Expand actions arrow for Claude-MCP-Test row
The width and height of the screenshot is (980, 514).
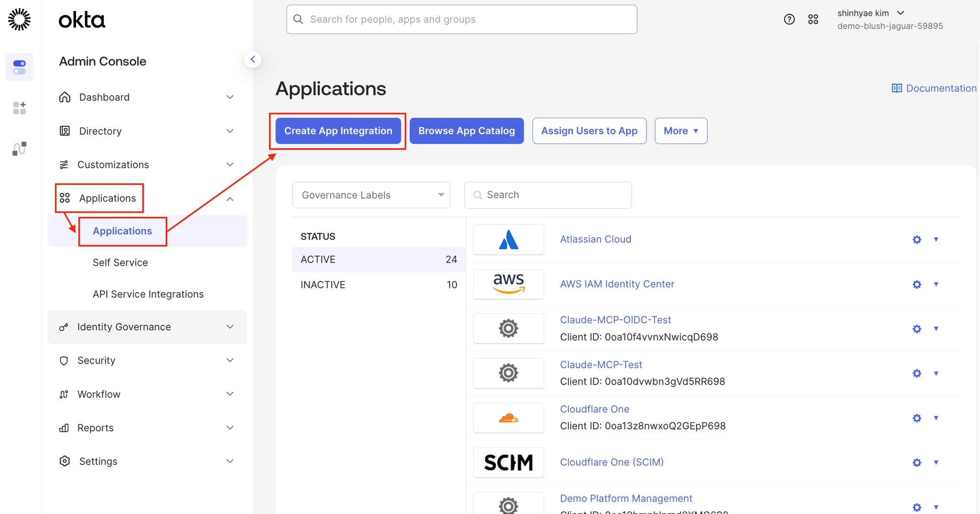coord(936,373)
